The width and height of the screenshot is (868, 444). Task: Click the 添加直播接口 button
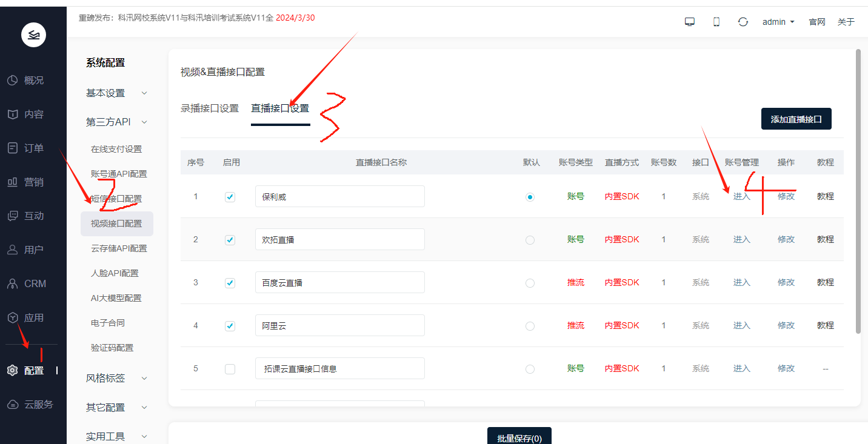pos(796,119)
